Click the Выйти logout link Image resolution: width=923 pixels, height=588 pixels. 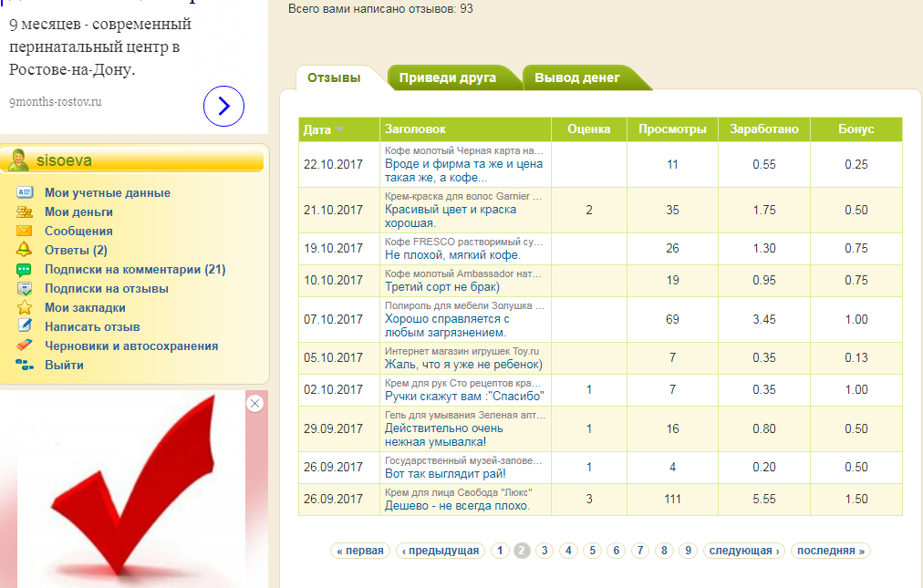pyautogui.click(x=64, y=365)
